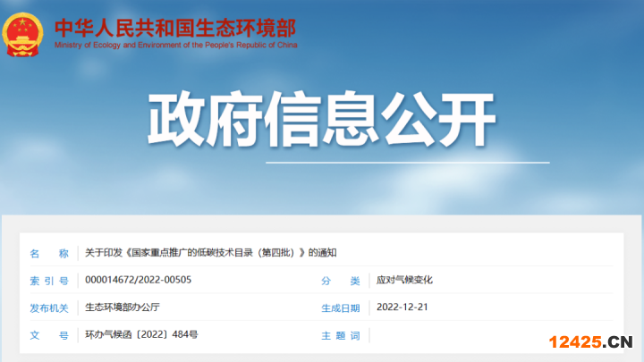Select the document title 关于印发《国家重点推广的低碳技术目录（第四批）》的通知
Viewport: 644px width, 362px height.
coord(211,252)
